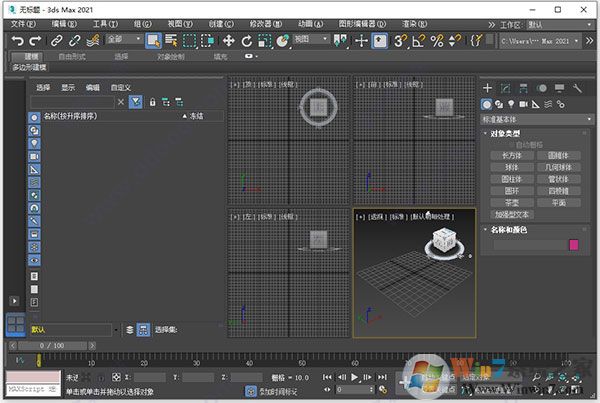This screenshot has height=403, width=600.
Task: Click the Cameras category icon
Action: (x=523, y=104)
